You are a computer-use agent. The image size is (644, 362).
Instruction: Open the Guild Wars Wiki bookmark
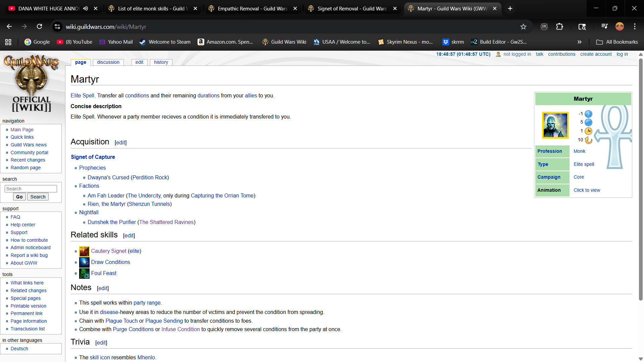click(x=284, y=42)
